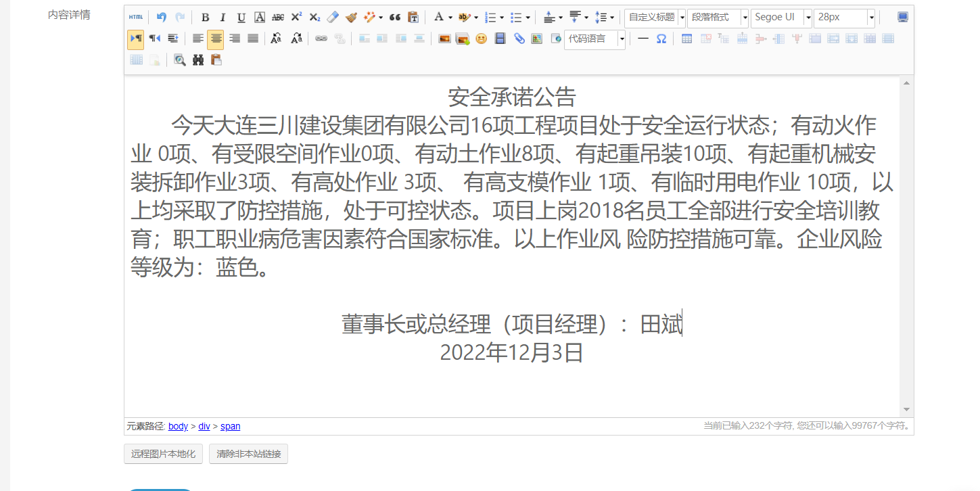The image size is (980, 491).
Task: Run auto typeset with the magic wand
Action: click(369, 18)
